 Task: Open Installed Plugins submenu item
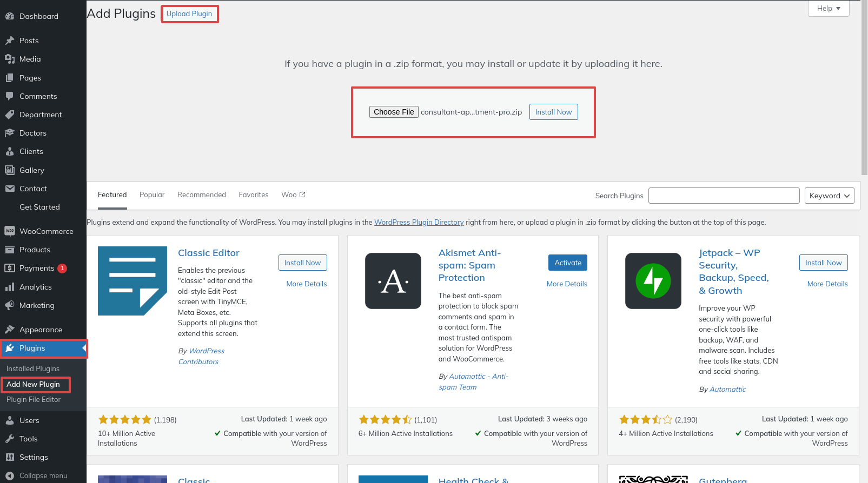tap(33, 368)
